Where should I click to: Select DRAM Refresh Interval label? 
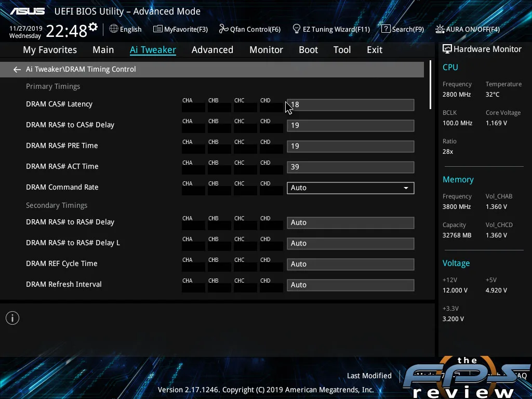[x=64, y=284]
